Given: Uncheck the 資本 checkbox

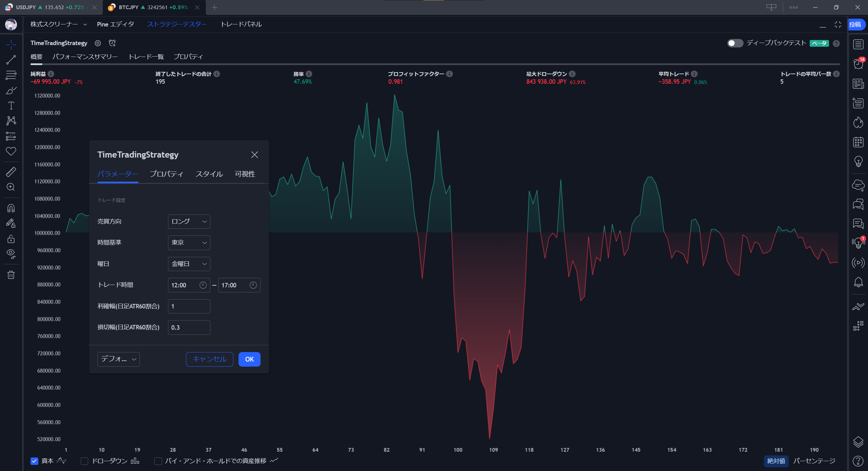Looking at the screenshot, I should 34,461.
